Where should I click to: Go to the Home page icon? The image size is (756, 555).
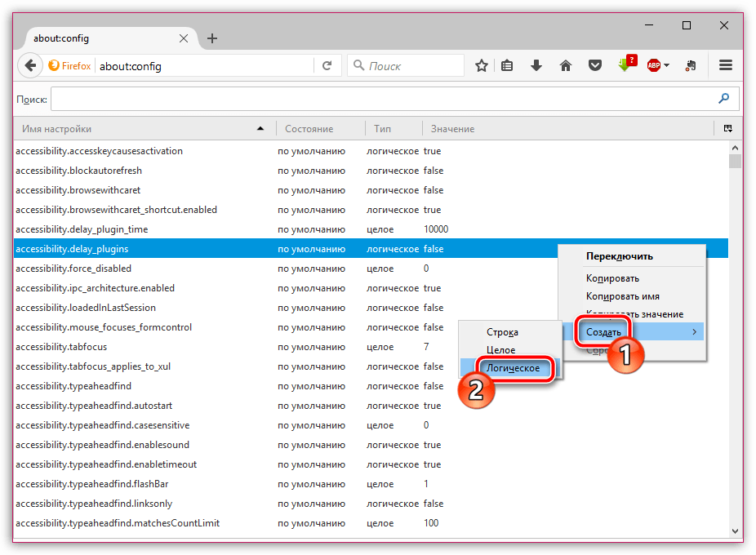(565, 66)
